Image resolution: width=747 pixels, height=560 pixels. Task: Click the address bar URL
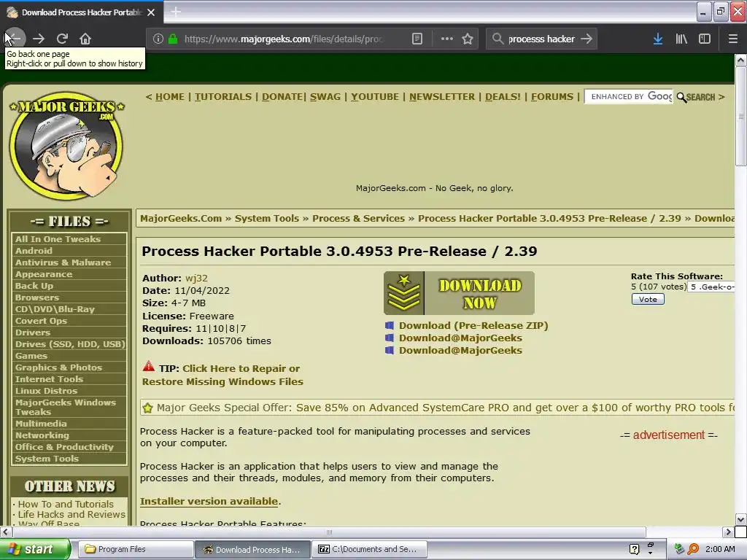click(x=284, y=39)
